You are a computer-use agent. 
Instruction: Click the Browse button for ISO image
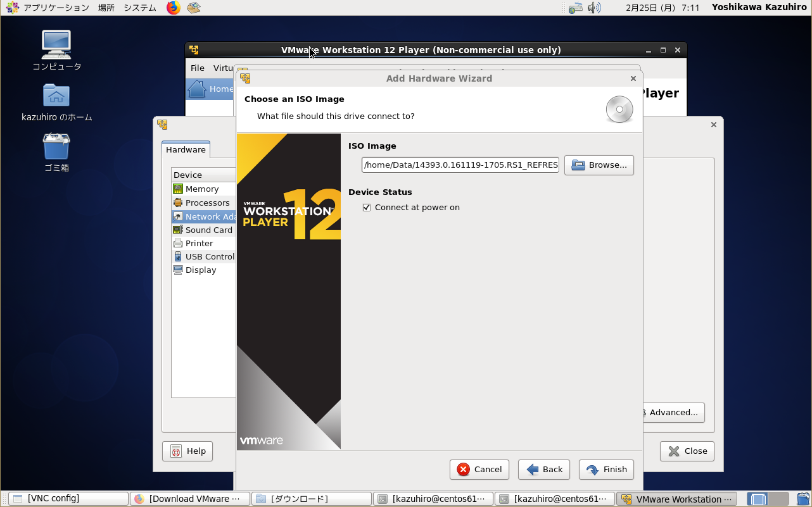(599, 165)
